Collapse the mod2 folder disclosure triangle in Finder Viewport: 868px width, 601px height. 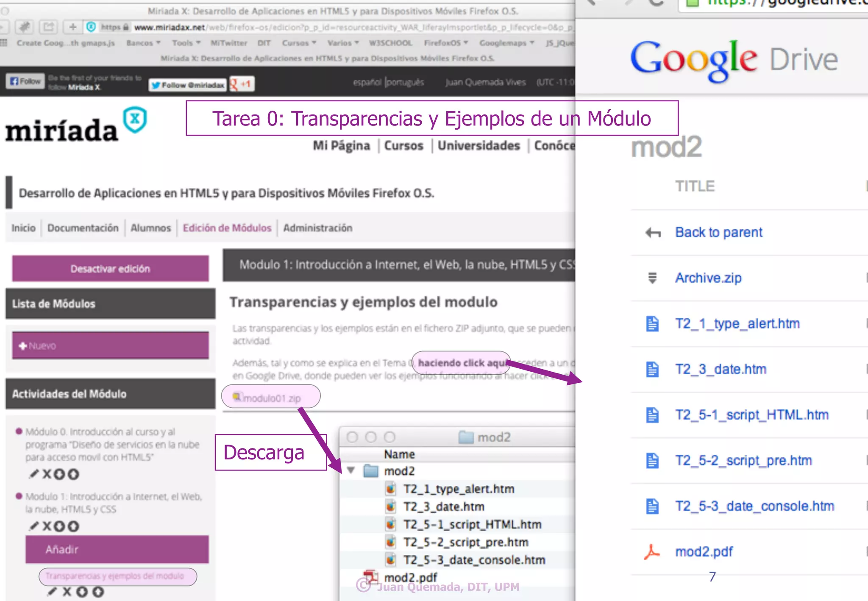click(351, 470)
